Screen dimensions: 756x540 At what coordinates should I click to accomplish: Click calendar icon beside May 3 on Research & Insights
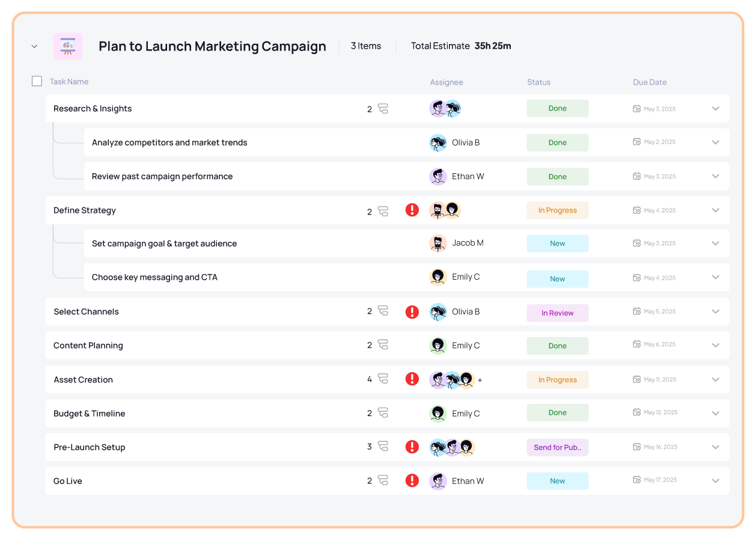637,109
